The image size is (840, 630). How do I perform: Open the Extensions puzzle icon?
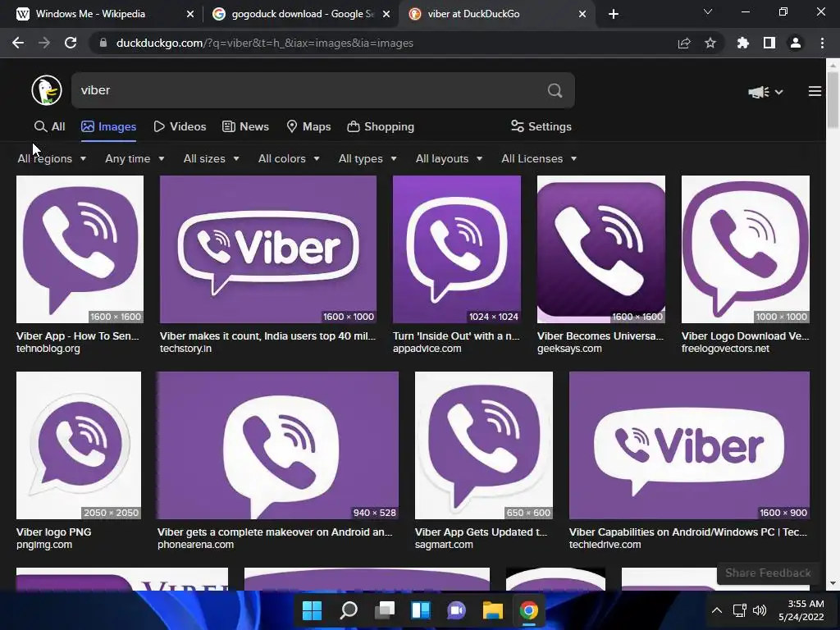pyautogui.click(x=743, y=43)
